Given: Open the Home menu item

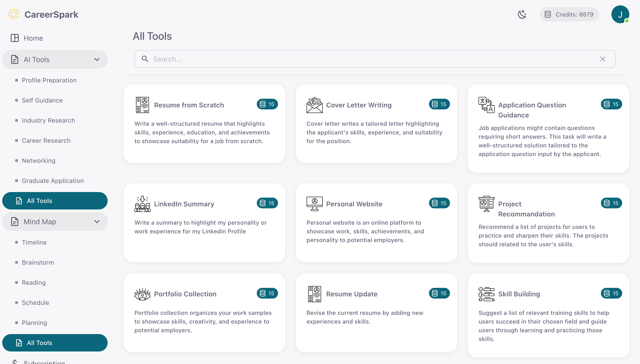Looking at the screenshot, I should coord(33,38).
